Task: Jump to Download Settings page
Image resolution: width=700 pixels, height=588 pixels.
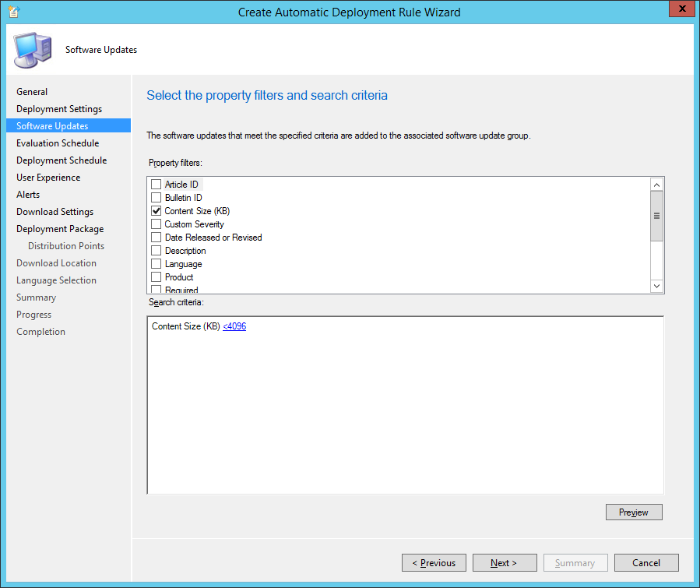Action: coord(55,212)
